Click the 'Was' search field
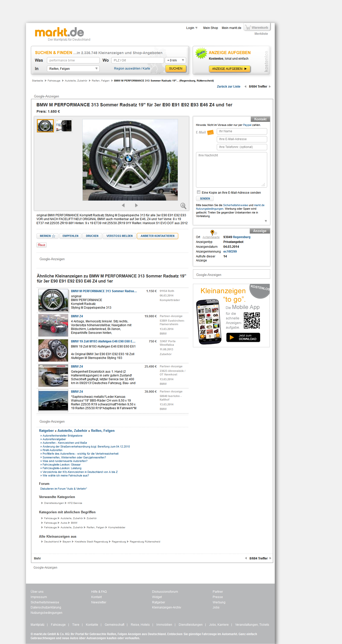This screenshot has width=342, height=644. [73, 60]
